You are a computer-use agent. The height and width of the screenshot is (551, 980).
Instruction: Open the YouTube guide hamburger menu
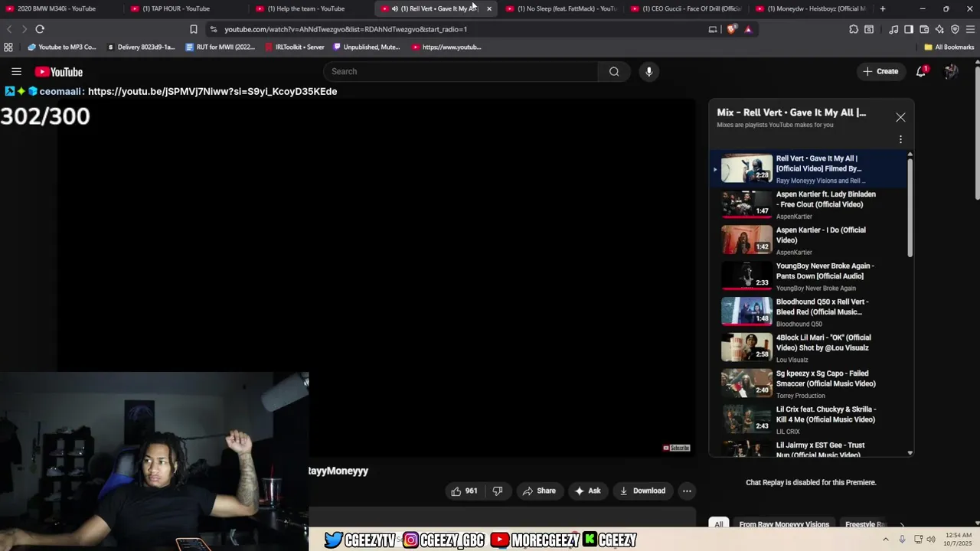click(x=16, y=71)
